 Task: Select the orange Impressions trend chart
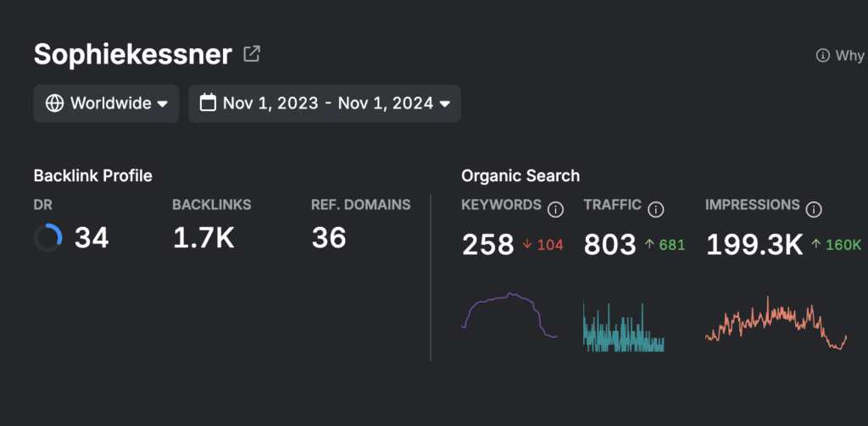click(x=776, y=323)
